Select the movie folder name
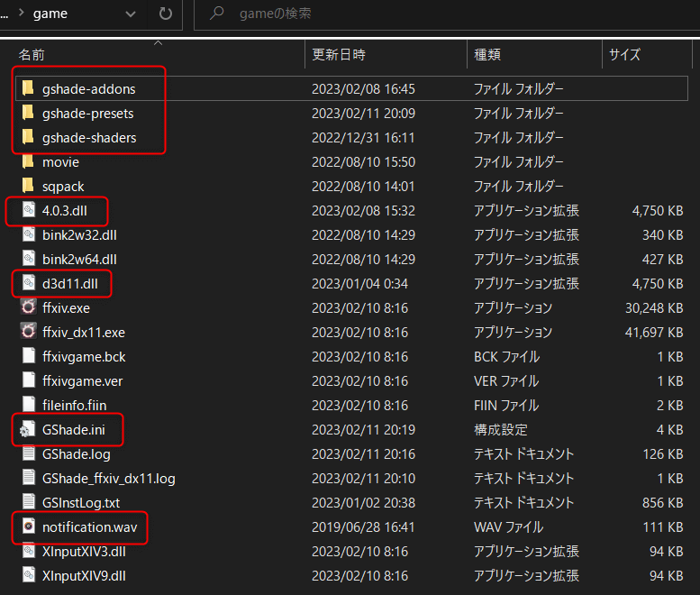 [x=60, y=162]
